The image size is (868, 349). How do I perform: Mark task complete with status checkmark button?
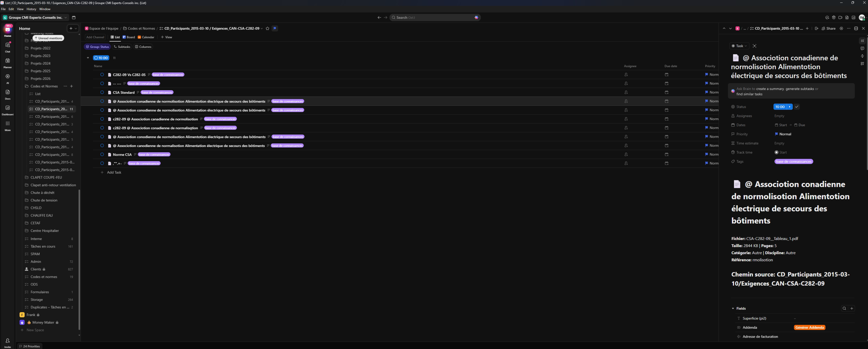coord(797,107)
